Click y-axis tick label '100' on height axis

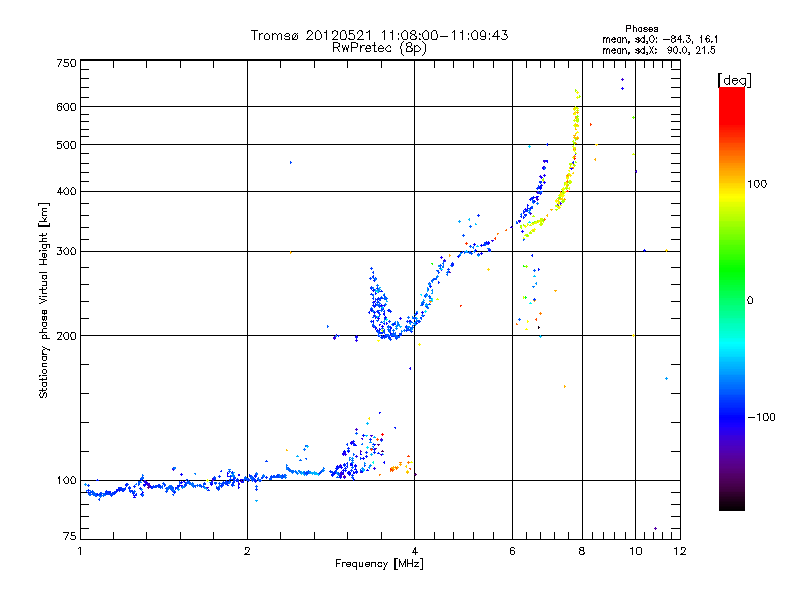(67, 481)
